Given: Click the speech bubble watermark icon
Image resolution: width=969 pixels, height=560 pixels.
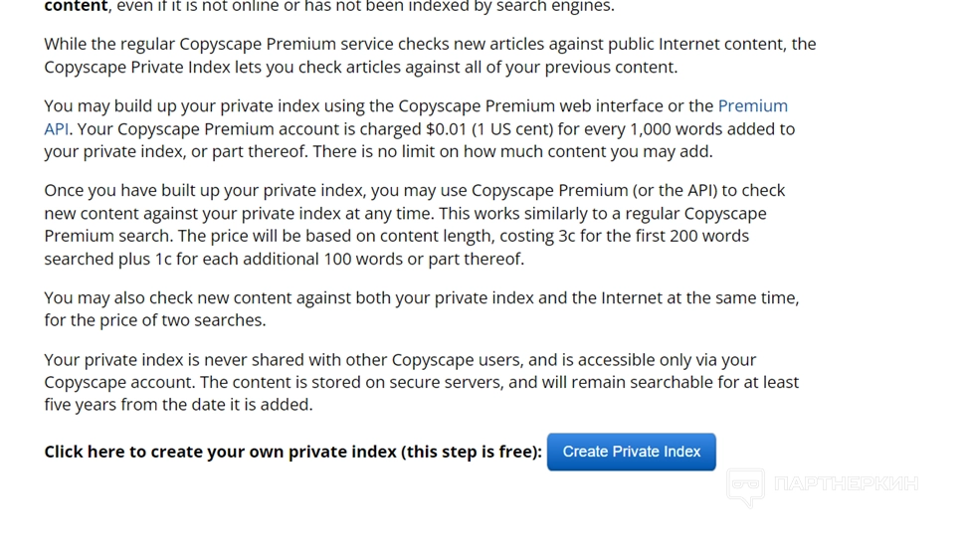Looking at the screenshot, I should 745,486.
